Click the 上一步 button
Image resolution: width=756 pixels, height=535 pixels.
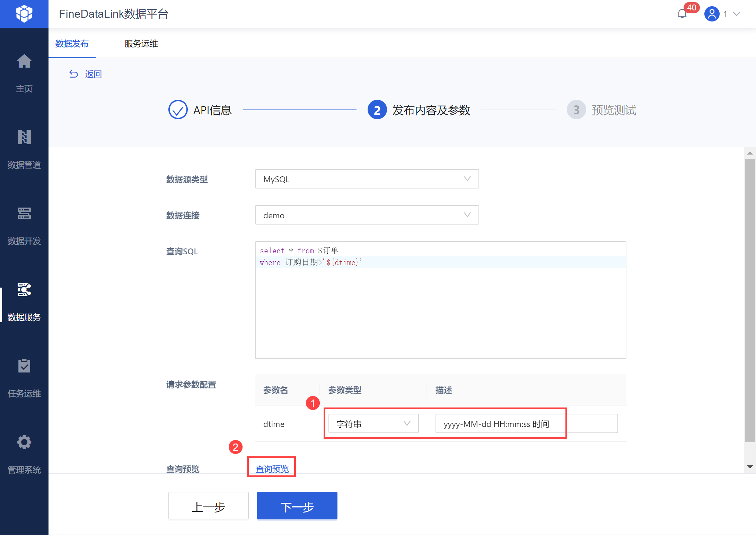(x=208, y=506)
